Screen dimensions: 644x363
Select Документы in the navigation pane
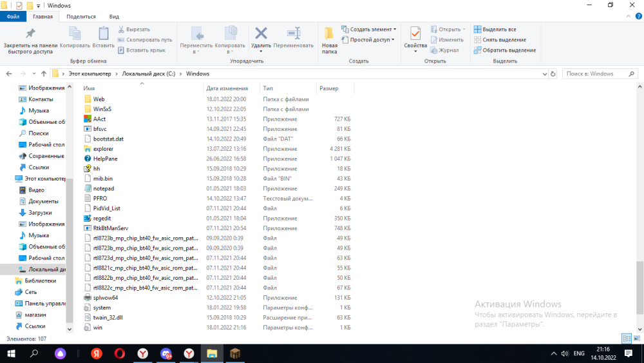pos(43,201)
